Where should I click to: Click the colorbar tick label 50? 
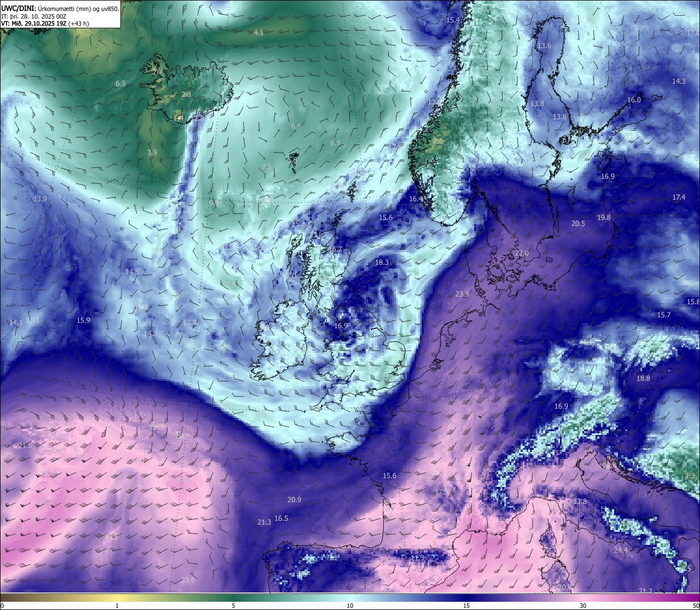696,606
